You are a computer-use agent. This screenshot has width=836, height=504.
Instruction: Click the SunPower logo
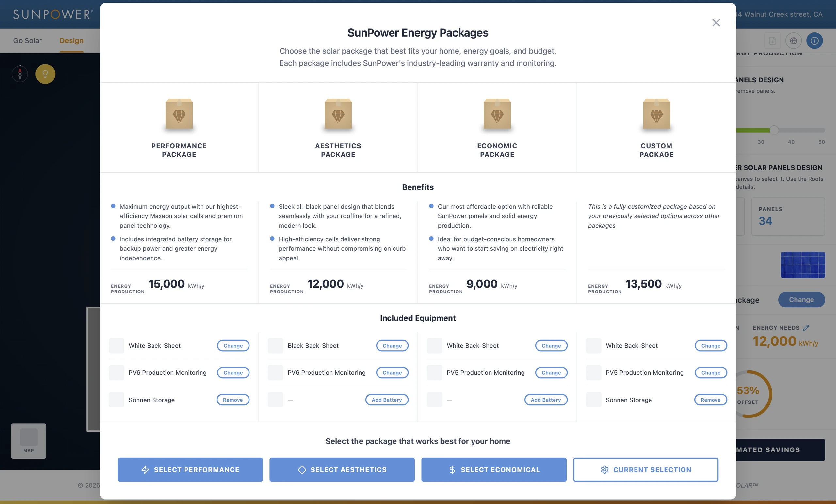click(53, 14)
